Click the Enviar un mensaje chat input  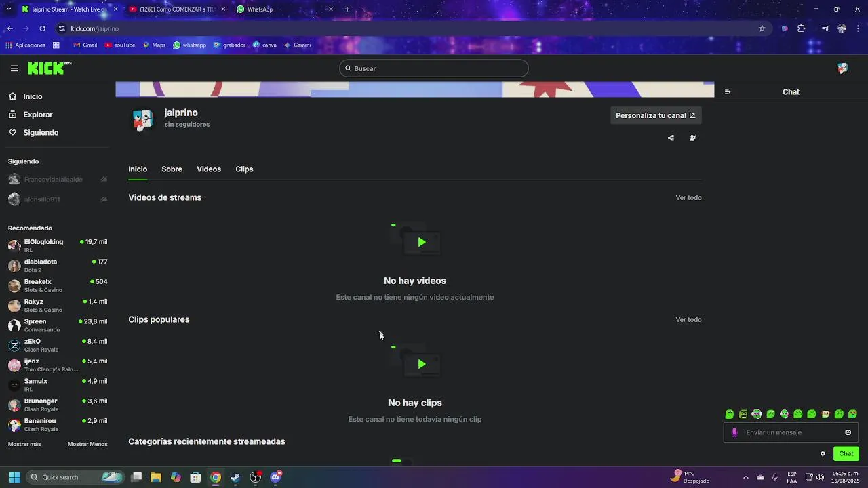[791, 432]
